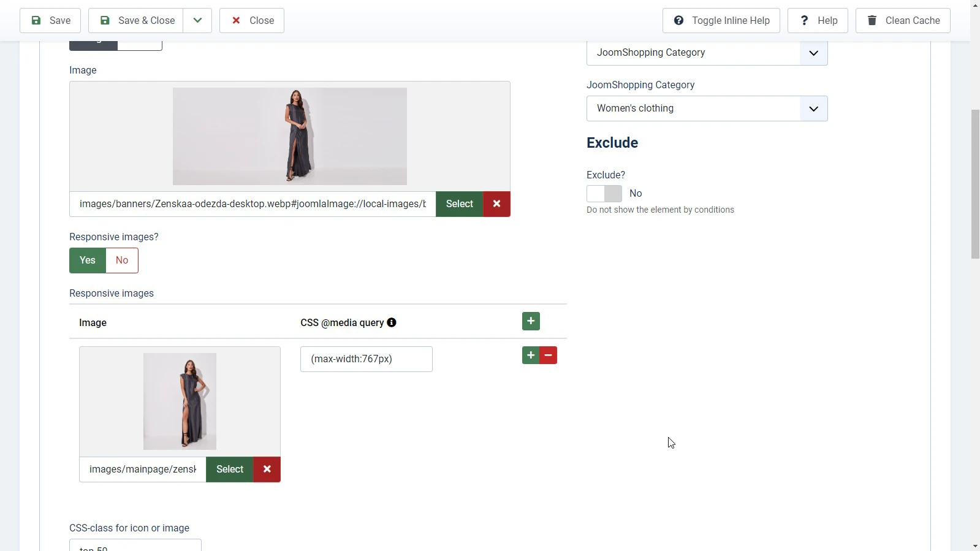Click the info icon beside CSS @media query
Image resolution: width=980 pixels, height=551 pixels.
tap(392, 322)
